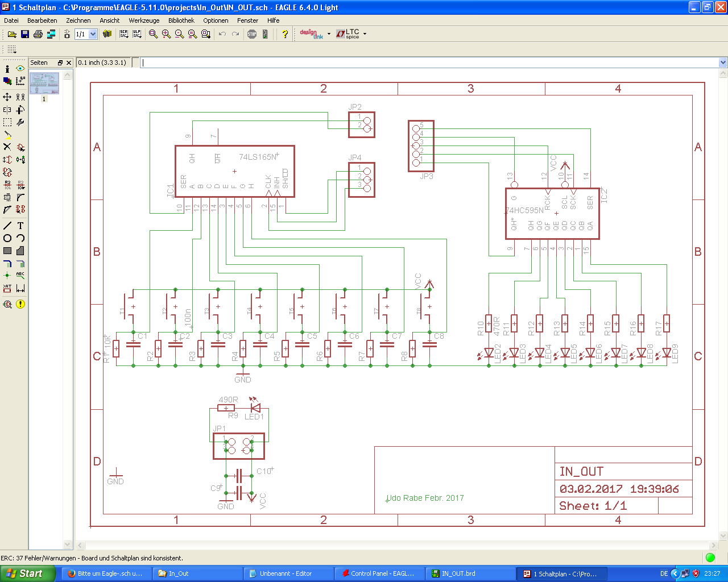The width and height of the screenshot is (728, 582).
Task: Select the Delete X tool
Action: (x=7, y=147)
